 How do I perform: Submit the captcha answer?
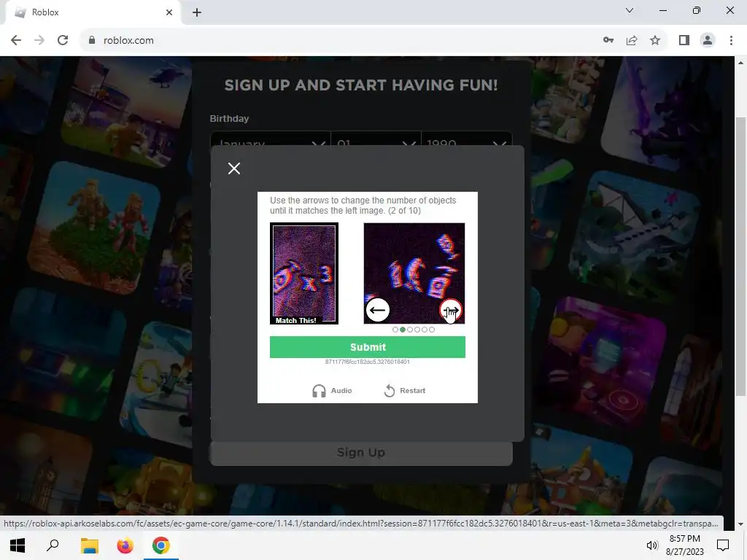coord(368,347)
